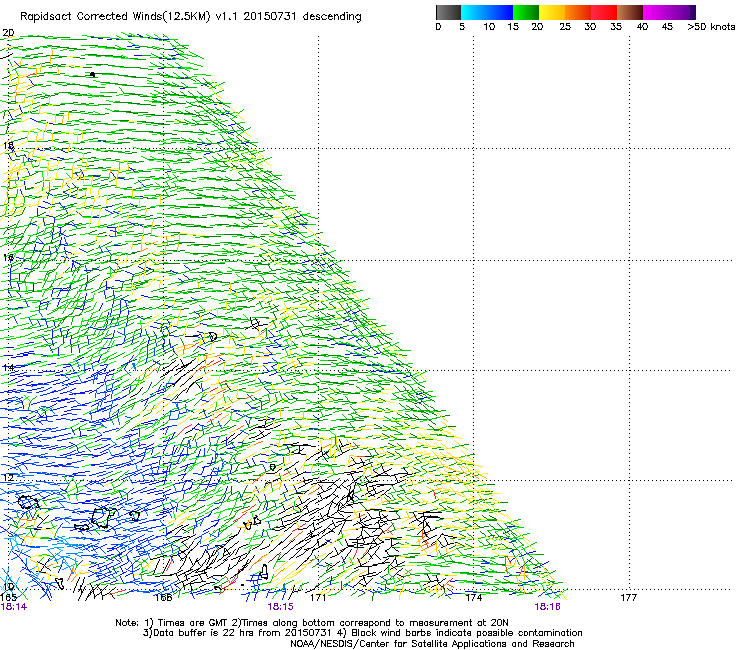Click the latitude label 12
Viewport: 740px width, 650px height.
(x=8, y=478)
